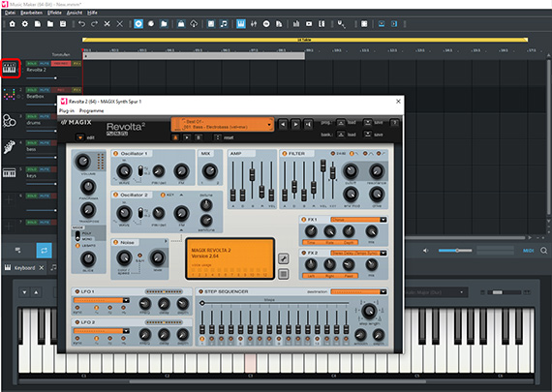Click the video play icon in toolbar

(x=309, y=24)
